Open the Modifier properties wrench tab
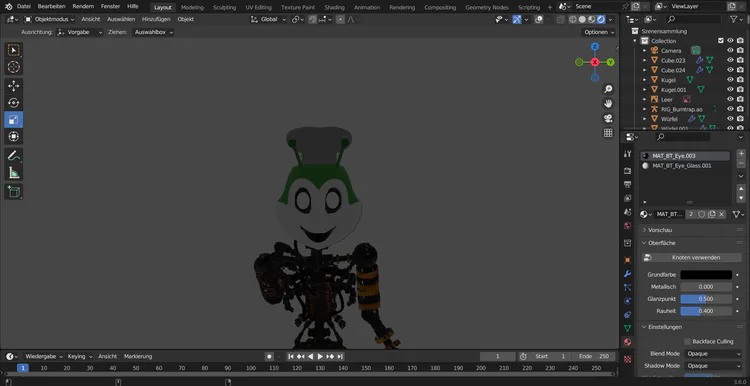 (x=628, y=274)
